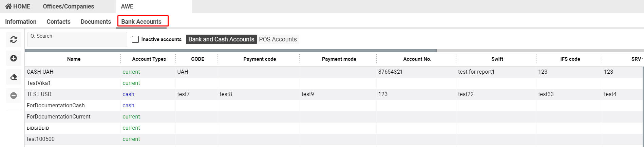Open the Documents tab
The height and width of the screenshot is (147, 644).
(96, 22)
